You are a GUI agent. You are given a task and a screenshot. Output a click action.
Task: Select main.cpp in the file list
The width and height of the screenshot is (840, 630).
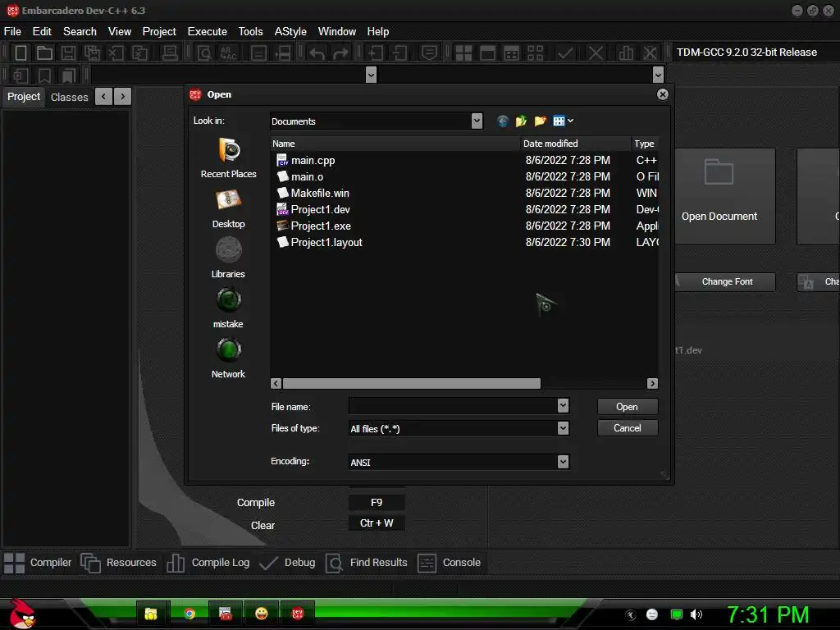[313, 160]
